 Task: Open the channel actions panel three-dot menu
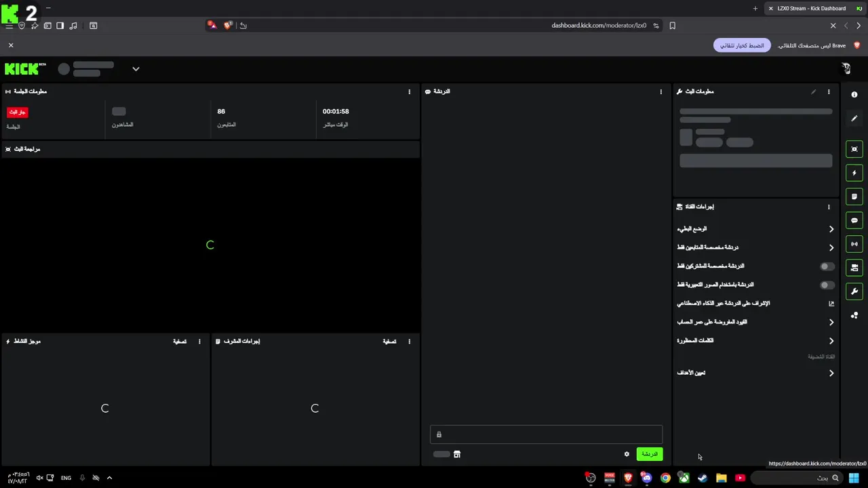click(x=829, y=207)
